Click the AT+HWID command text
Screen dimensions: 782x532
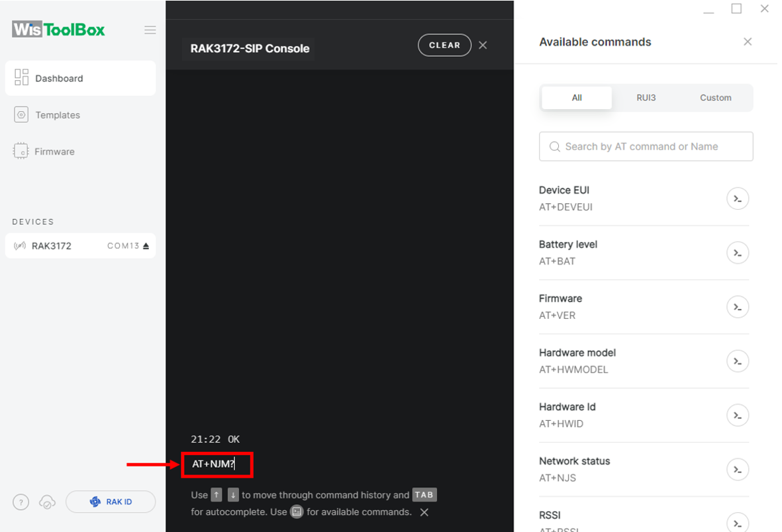pyautogui.click(x=561, y=423)
